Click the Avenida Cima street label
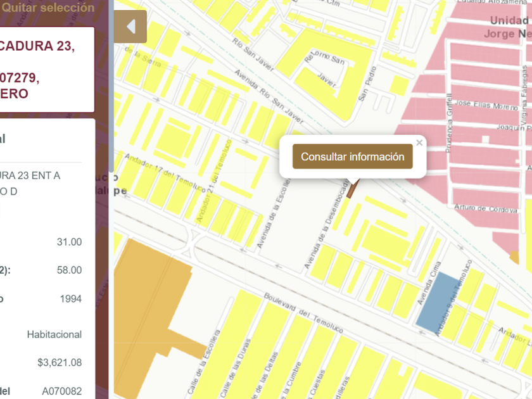This screenshot has width=532, height=399. (x=428, y=285)
